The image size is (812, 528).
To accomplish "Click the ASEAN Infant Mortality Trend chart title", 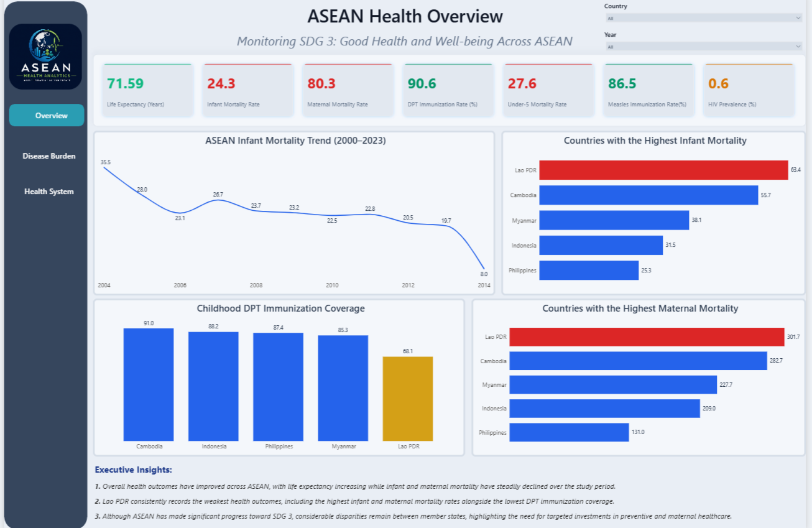I will (295, 141).
